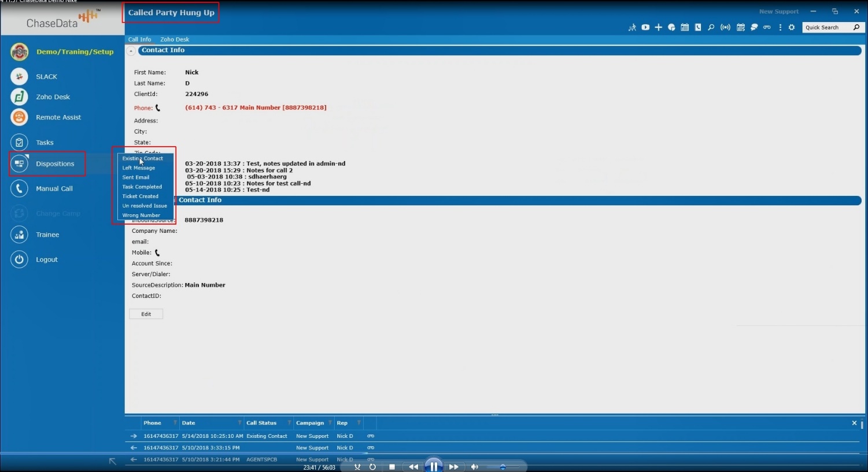Open the Tasks icon in sidebar
Image resolution: width=868 pixels, height=472 pixels.
click(x=19, y=142)
